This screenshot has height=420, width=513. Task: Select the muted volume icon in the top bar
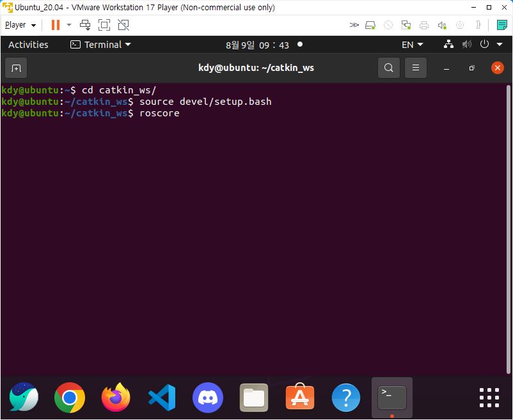pyautogui.click(x=467, y=44)
